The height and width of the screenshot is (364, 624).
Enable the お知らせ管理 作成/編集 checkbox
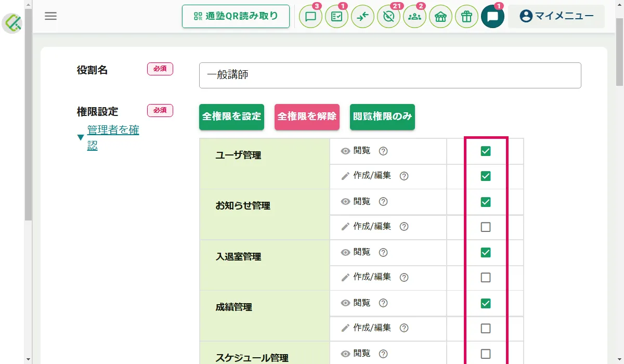(486, 227)
